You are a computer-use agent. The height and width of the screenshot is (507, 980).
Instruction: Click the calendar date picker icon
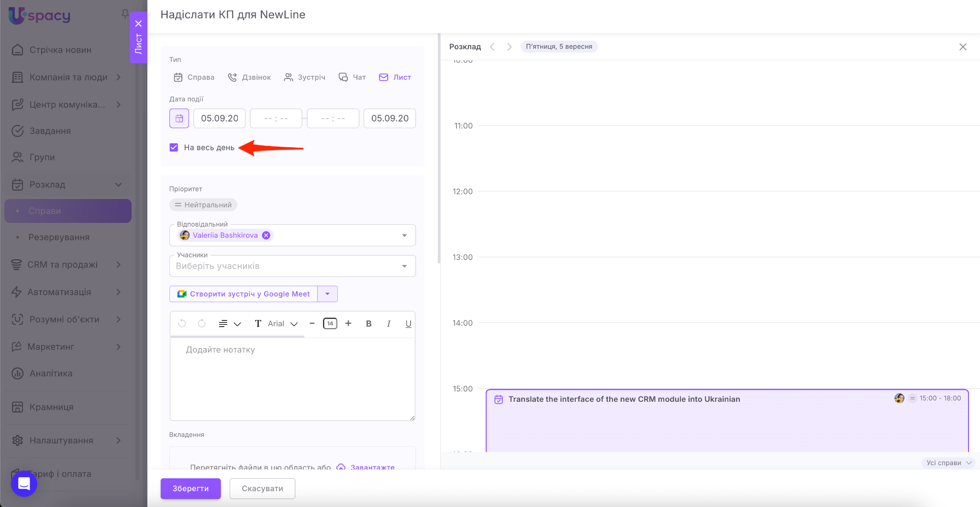[x=179, y=118]
